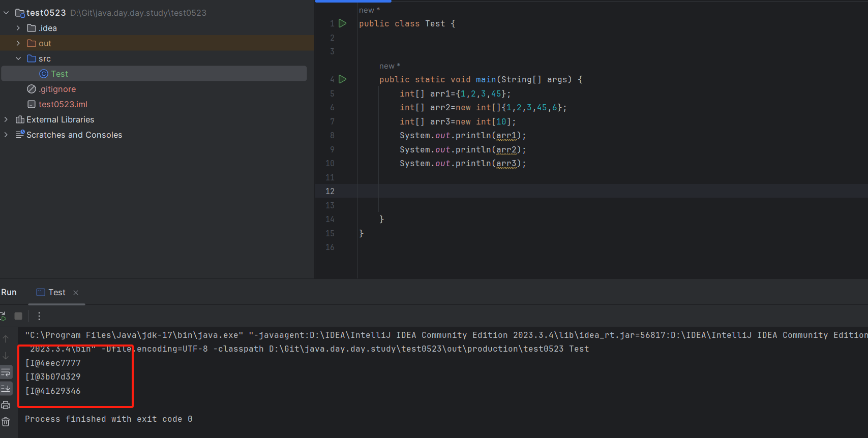Toggle soft-wrap in the console
This screenshot has width=868, height=438.
pyautogui.click(x=6, y=372)
